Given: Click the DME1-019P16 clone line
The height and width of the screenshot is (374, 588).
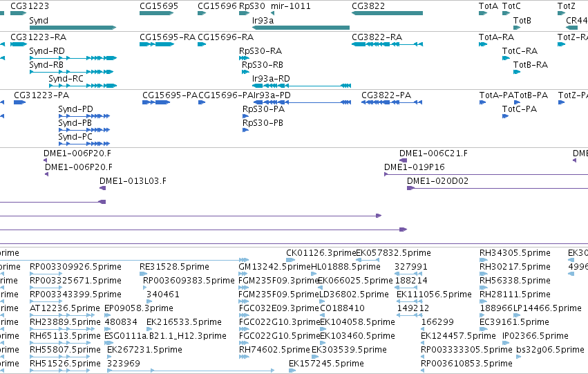Looking at the screenshot, I should 486,174.
